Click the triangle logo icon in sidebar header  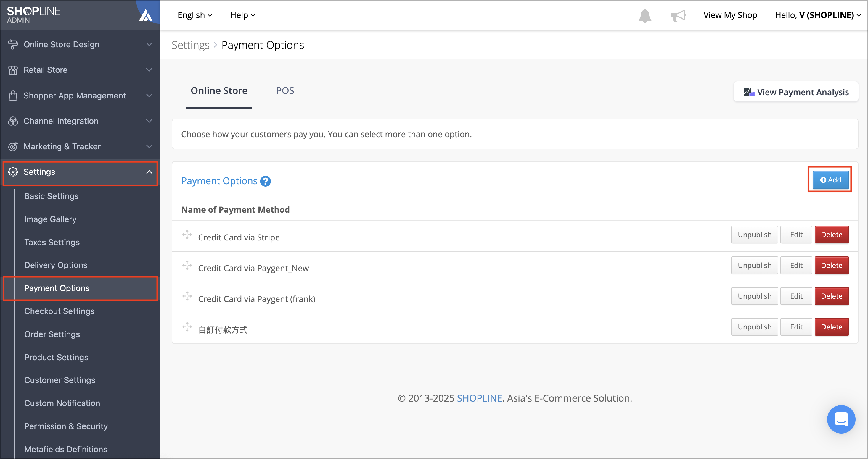pyautogui.click(x=146, y=15)
